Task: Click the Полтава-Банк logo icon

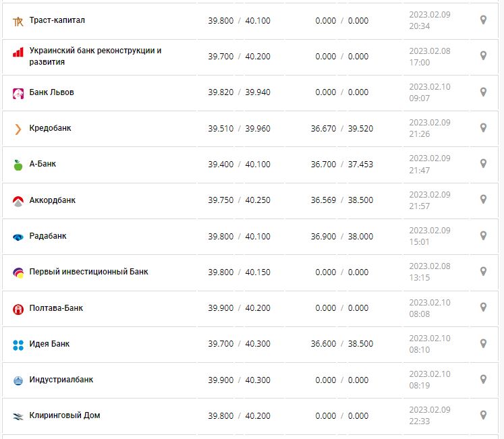Action: (x=18, y=309)
